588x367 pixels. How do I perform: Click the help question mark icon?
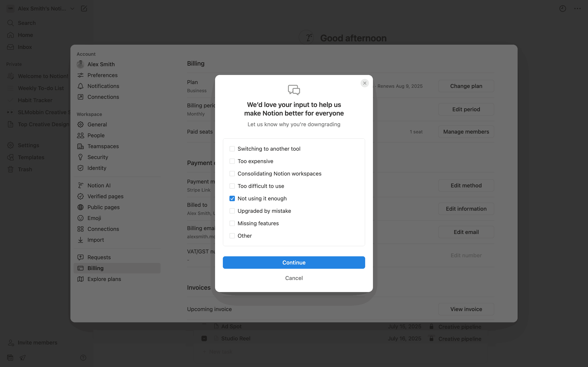83,357
